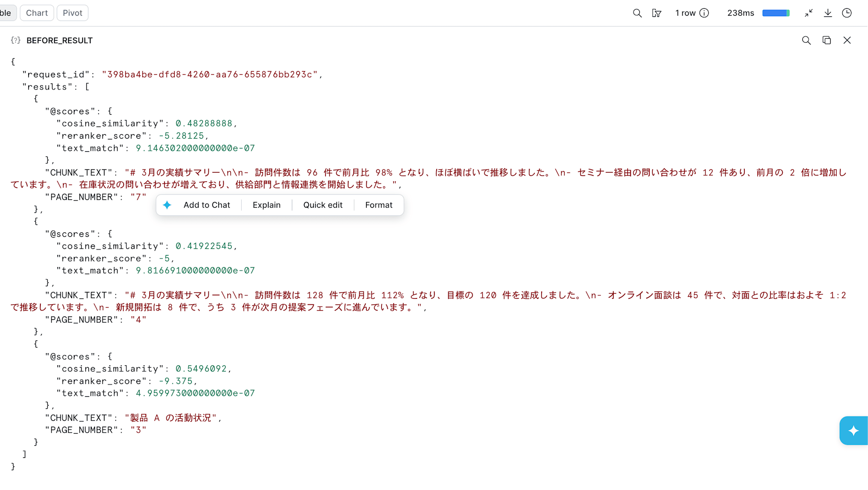Click the filter icon in top toolbar
868x490 pixels.
[x=657, y=13]
